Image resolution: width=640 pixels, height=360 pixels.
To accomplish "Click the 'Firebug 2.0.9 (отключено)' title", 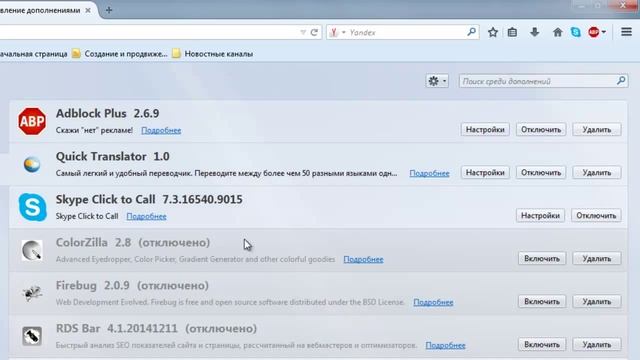I will tap(132, 285).
